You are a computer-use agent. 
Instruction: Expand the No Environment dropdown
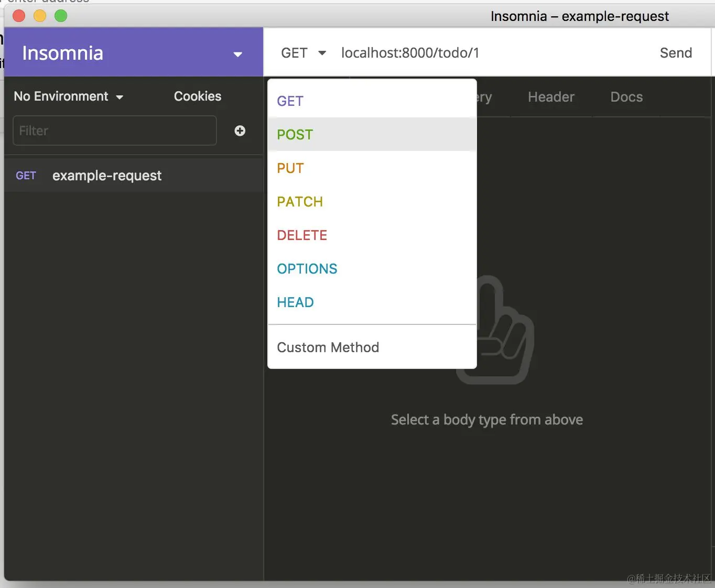[x=69, y=96]
